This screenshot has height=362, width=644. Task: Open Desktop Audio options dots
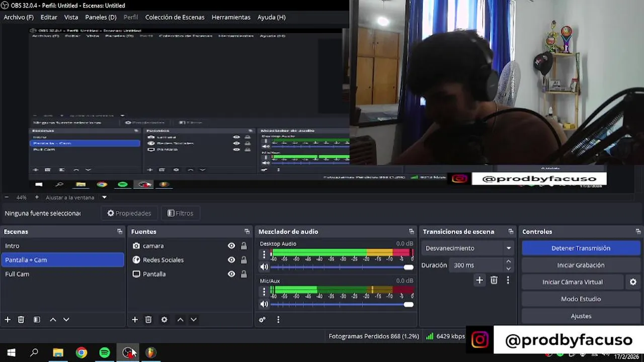pyautogui.click(x=264, y=255)
